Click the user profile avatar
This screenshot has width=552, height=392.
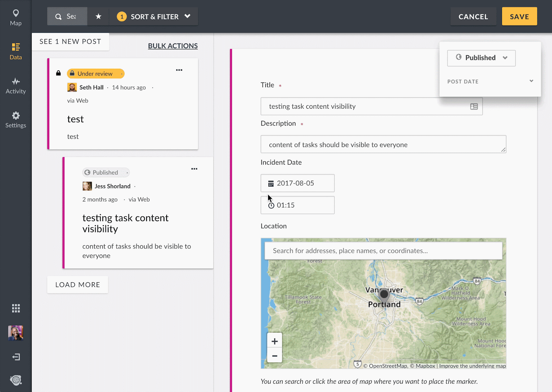click(x=16, y=333)
